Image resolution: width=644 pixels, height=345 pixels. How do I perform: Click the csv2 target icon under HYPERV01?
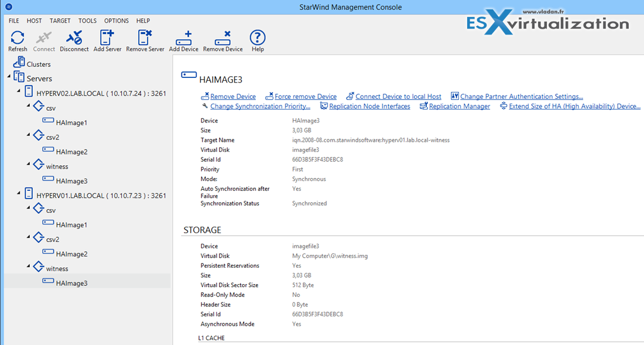point(38,237)
